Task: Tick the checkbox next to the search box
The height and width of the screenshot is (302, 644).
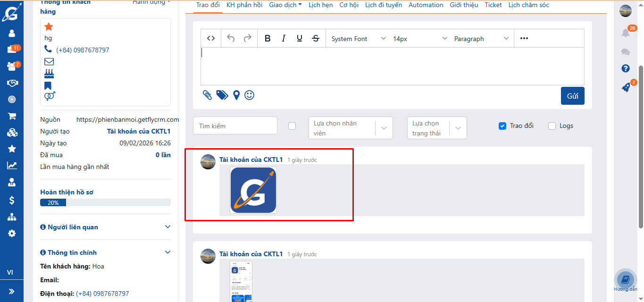Action: click(292, 126)
